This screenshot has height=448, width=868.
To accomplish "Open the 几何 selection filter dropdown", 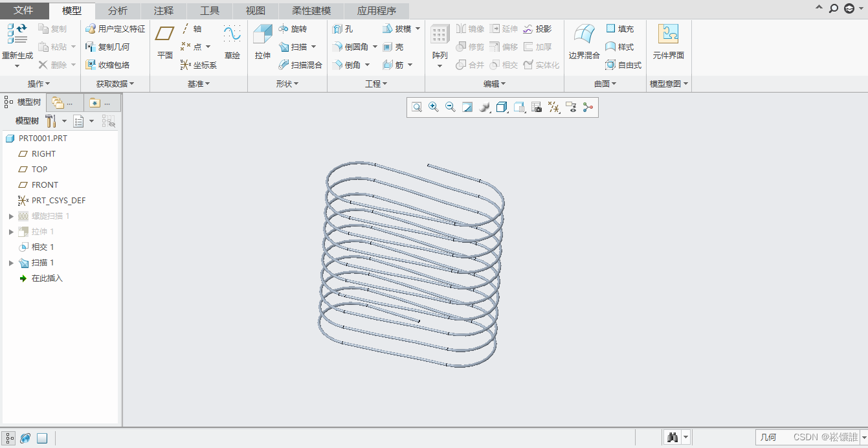I will tap(863, 438).
